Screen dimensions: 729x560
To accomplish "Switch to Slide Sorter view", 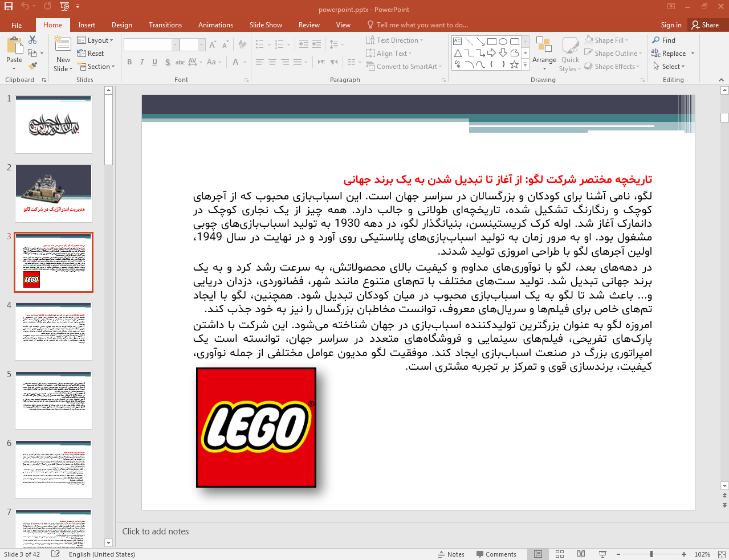I will pos(560,554).
